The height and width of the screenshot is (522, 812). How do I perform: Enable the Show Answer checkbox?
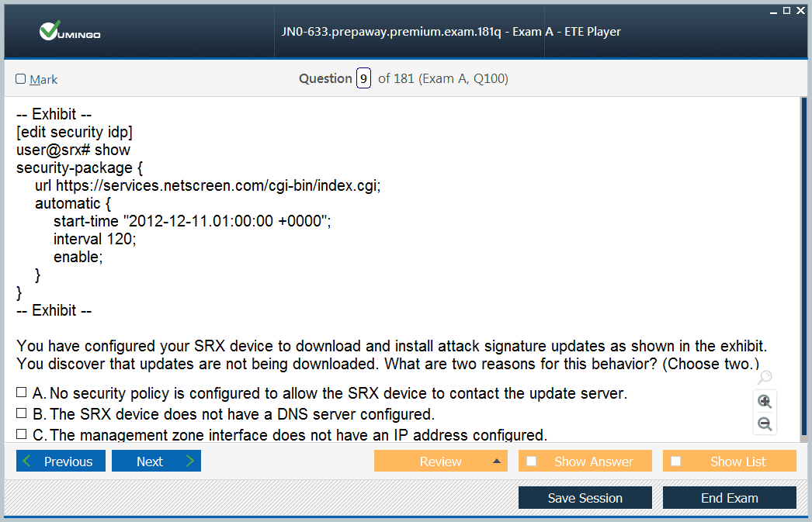[x=532, y=462]
